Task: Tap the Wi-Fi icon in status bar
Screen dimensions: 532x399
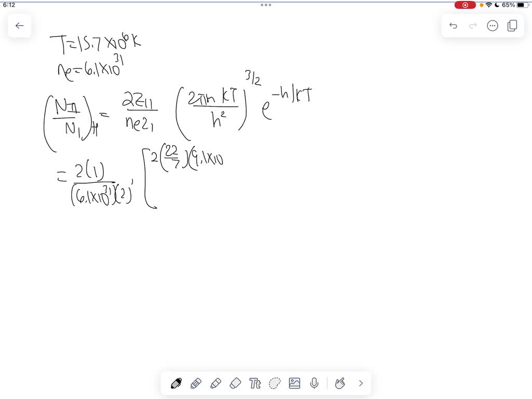Action: [490, 5]
